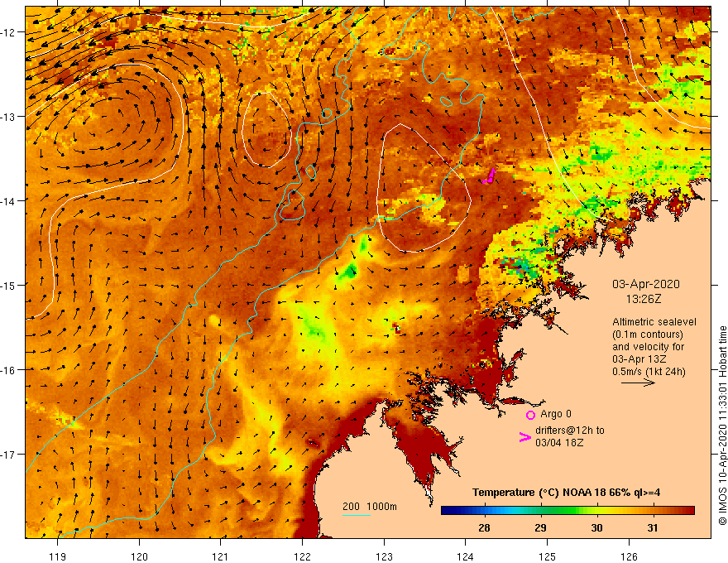Click the "13:26Z" time label
Viewport: 728px width, 563px height.
pos(643,299)
